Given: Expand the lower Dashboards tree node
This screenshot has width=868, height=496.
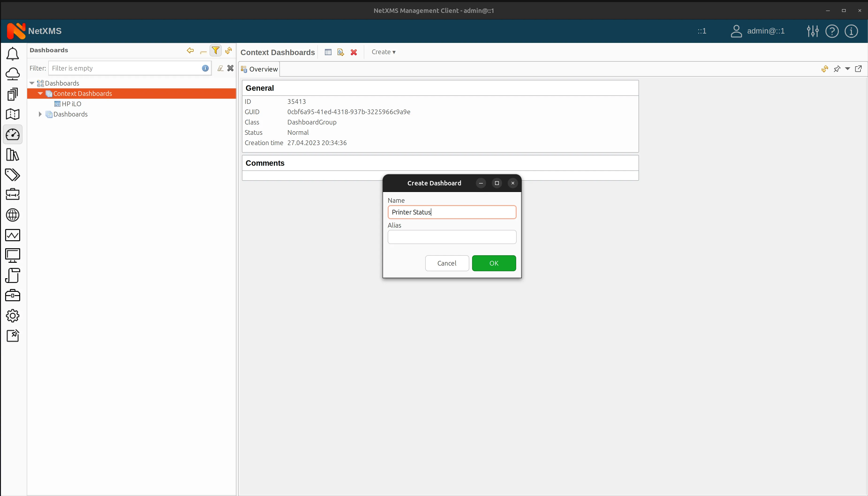Looking at the screenshot, I should 40,114.
